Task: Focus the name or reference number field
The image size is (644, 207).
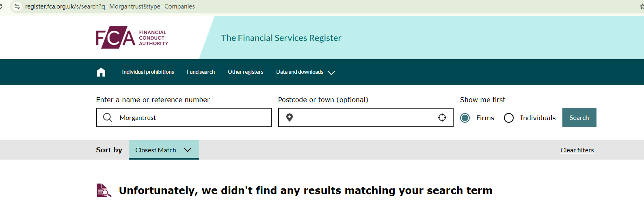Action: tap(191, 117)
